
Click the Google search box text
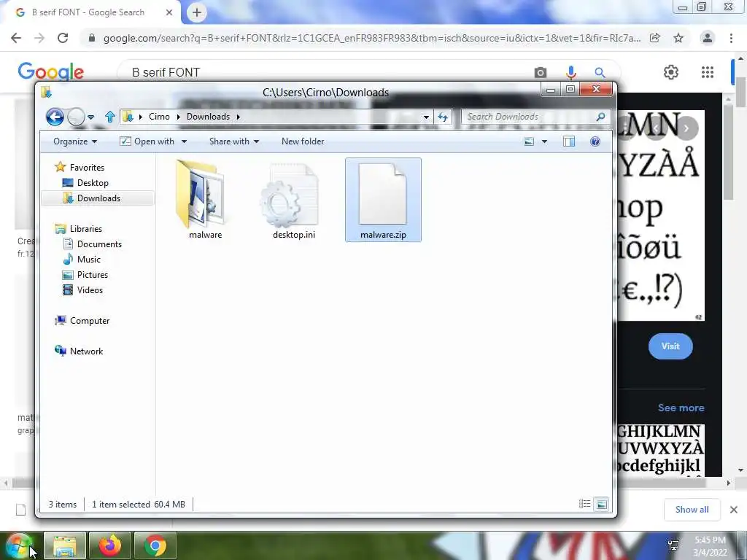coord(166,72)
